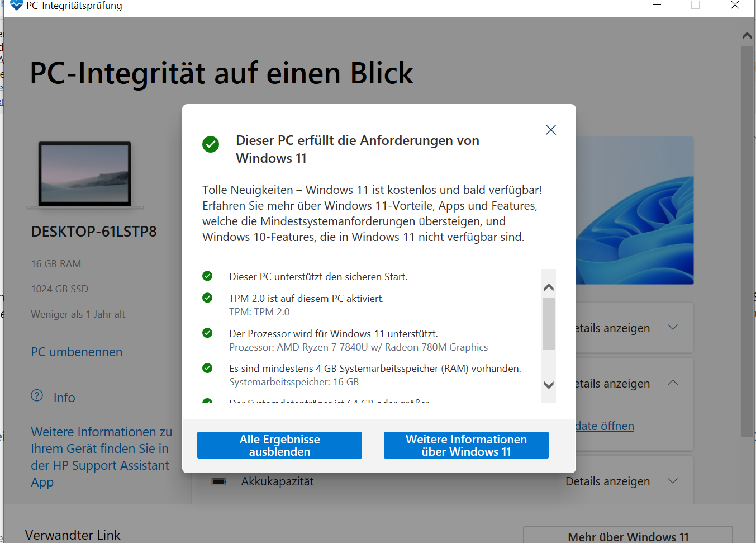Click the Windows 11 bloom wallpaper image
756x543 pixels.
pyautogui.click(x=635, y=210)
